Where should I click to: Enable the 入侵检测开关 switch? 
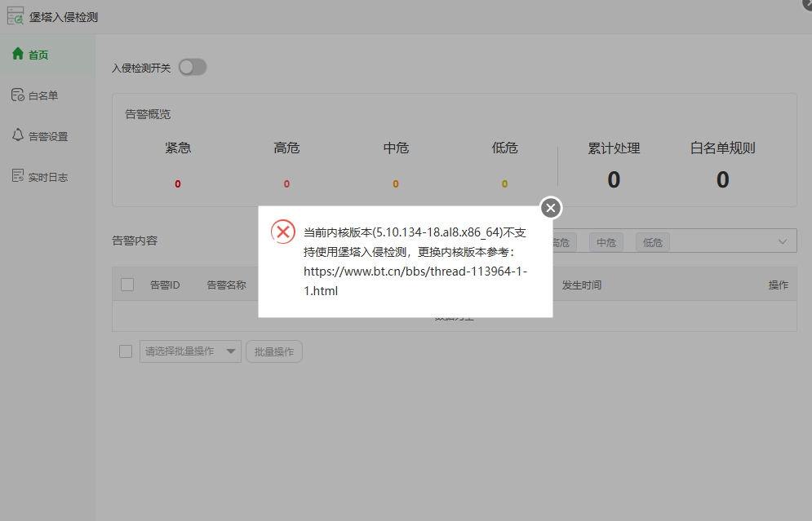[x=193, y=67]
